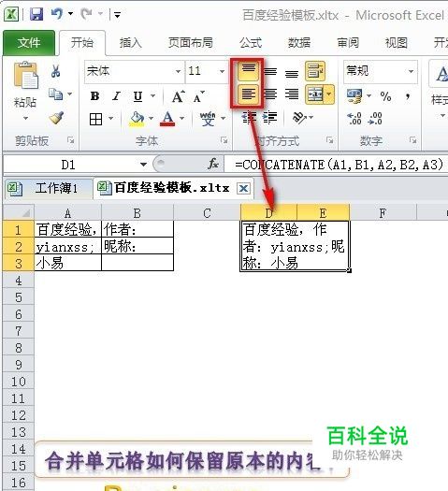Increase indent icon
This screenshot has width=448, height=491.
point(269,118)
